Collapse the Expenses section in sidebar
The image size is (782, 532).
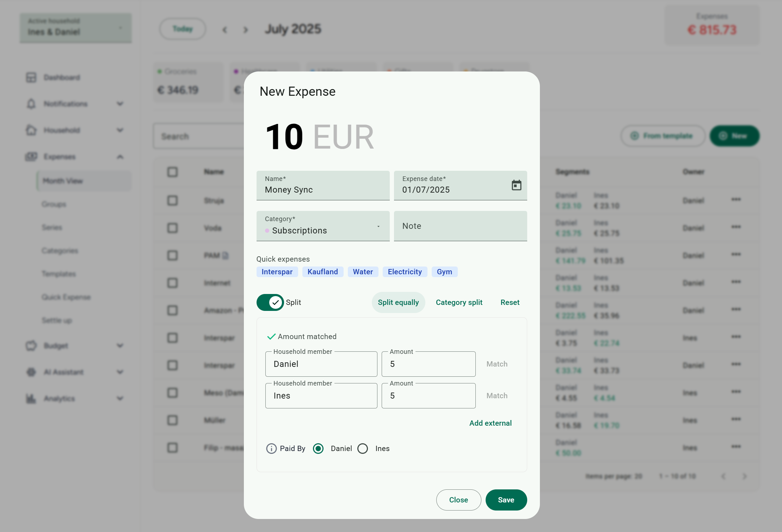pyautogui.click(x=120, y=157)
